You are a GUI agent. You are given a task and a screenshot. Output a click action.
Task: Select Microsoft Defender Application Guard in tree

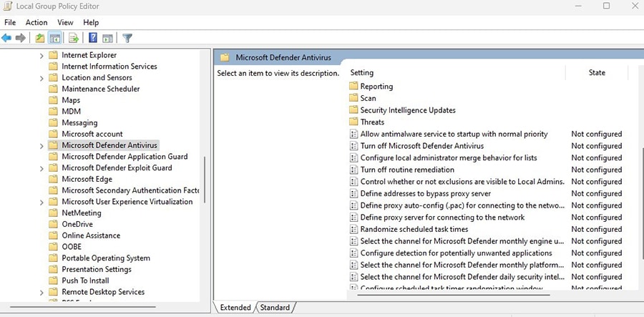125,157
